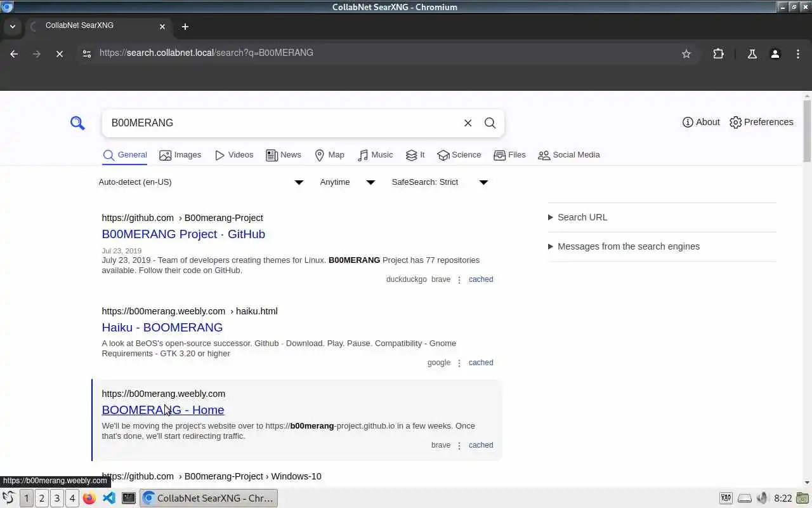
Task: Click the browser address bar URL
Action: click(206, 53)
